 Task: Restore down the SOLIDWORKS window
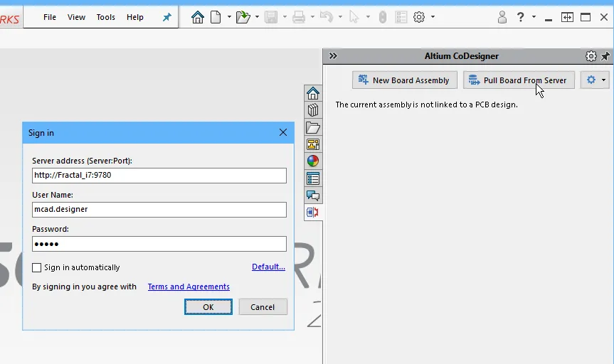click(586, 17)
